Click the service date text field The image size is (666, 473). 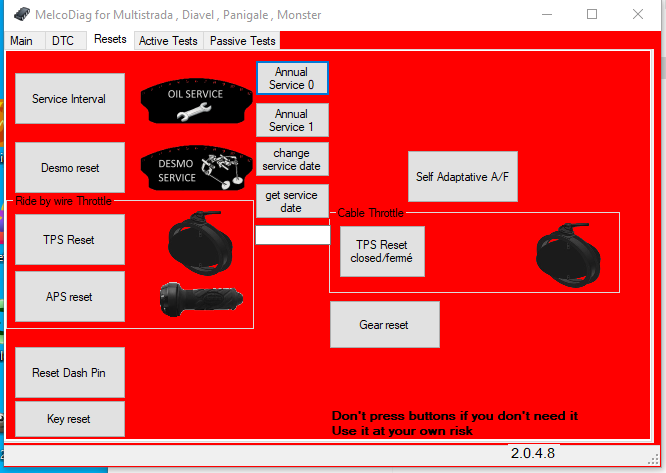pyautogui.click(x=292, y=235)
